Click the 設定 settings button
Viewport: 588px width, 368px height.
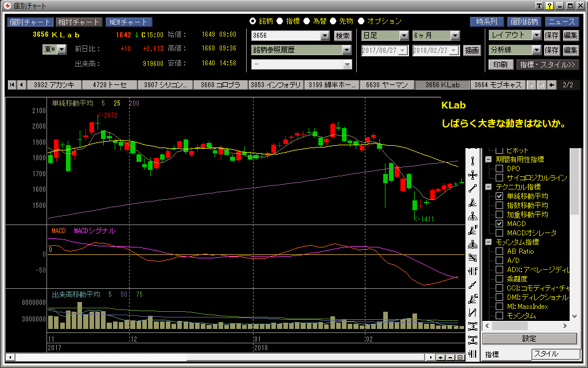529,339
